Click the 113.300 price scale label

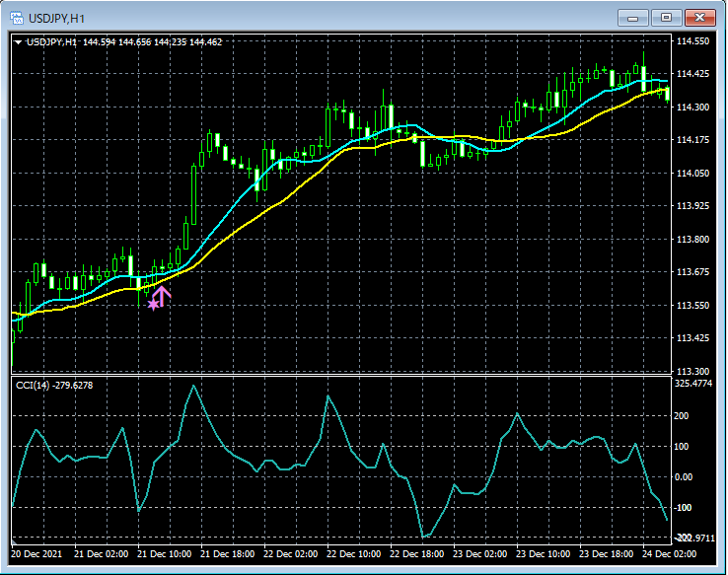point(693,371)
